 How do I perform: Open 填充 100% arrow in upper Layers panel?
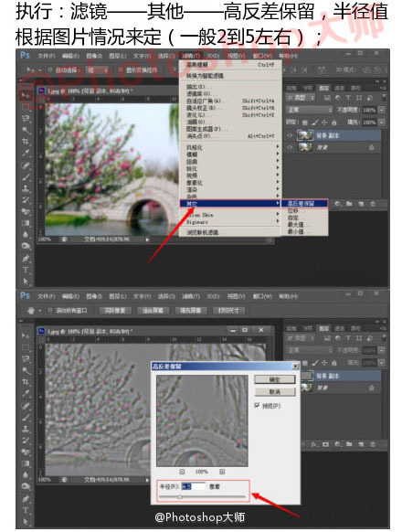pyautogui.click(x=382, y=122)
